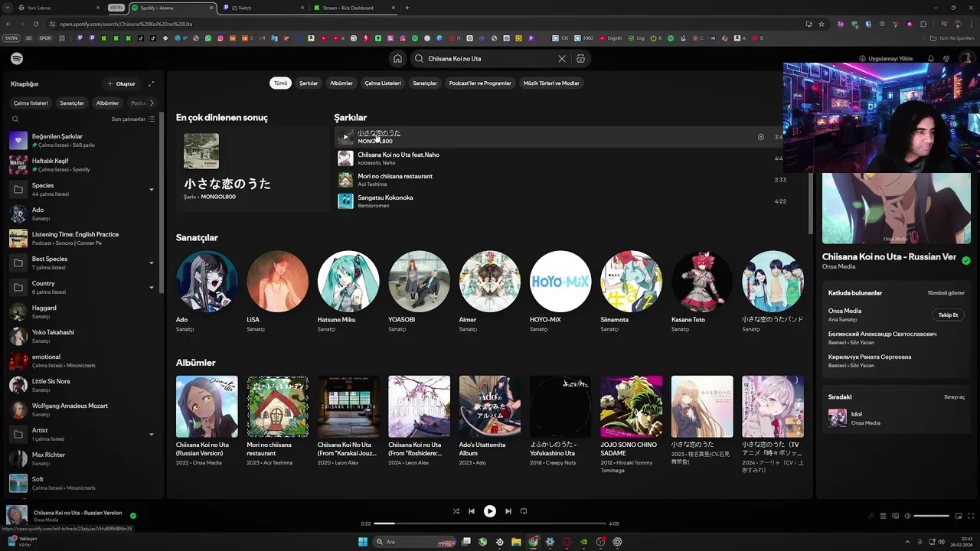The image size is (980, 551).
Task: Enter fullscreen player view
Action: pyautogui.click(x=970, y=516)
